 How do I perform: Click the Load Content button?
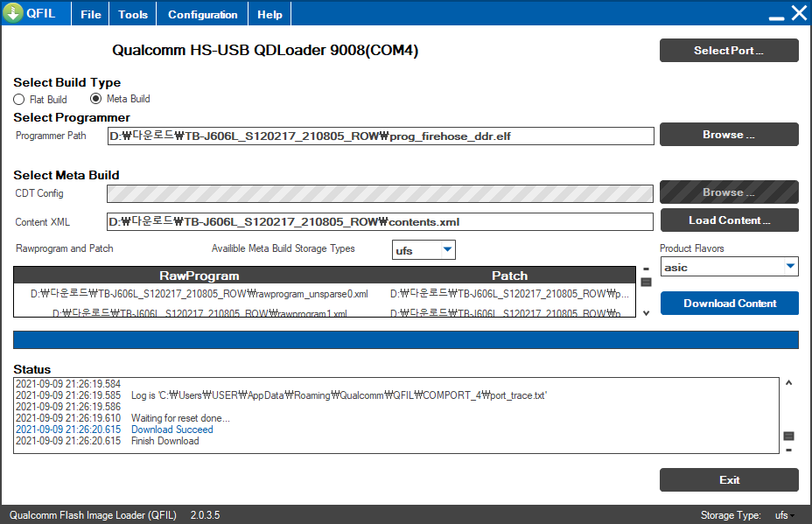pyautogui.click(x=729, y=220)
